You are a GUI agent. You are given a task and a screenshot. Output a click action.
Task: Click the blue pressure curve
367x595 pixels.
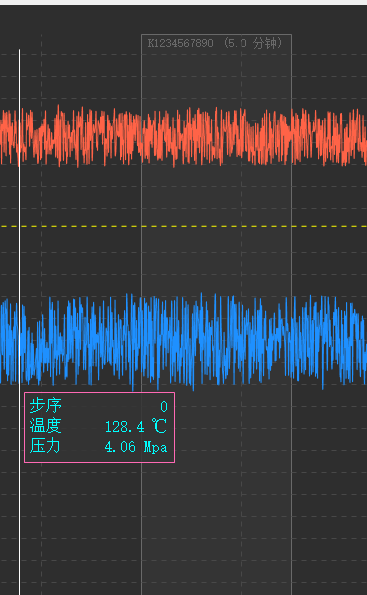[x=183, y=342]
